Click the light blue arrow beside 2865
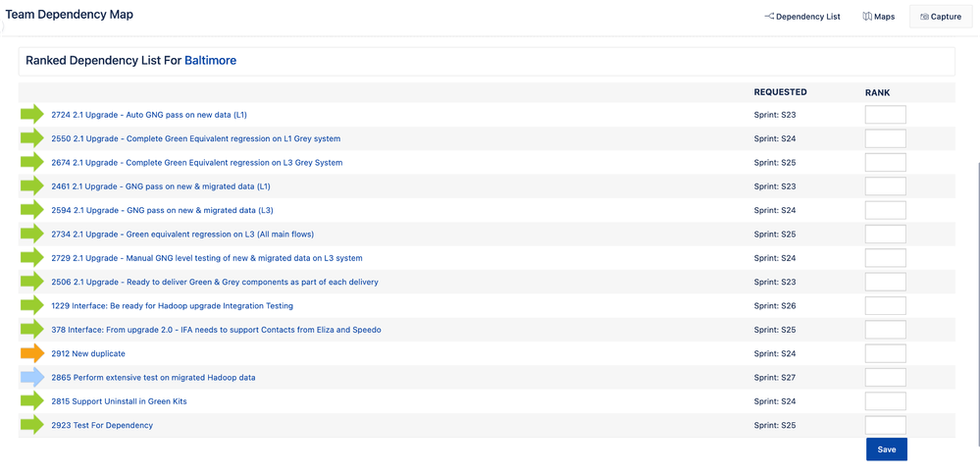The width and height of the screenshot is (980, 474). click(31, 377)
